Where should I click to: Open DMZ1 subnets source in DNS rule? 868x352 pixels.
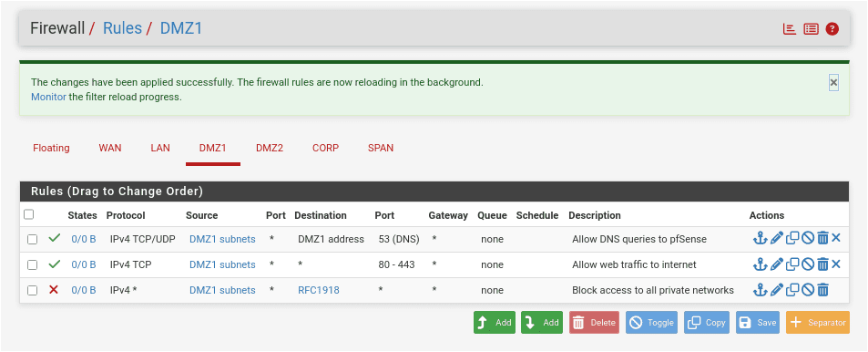[222, 240]
